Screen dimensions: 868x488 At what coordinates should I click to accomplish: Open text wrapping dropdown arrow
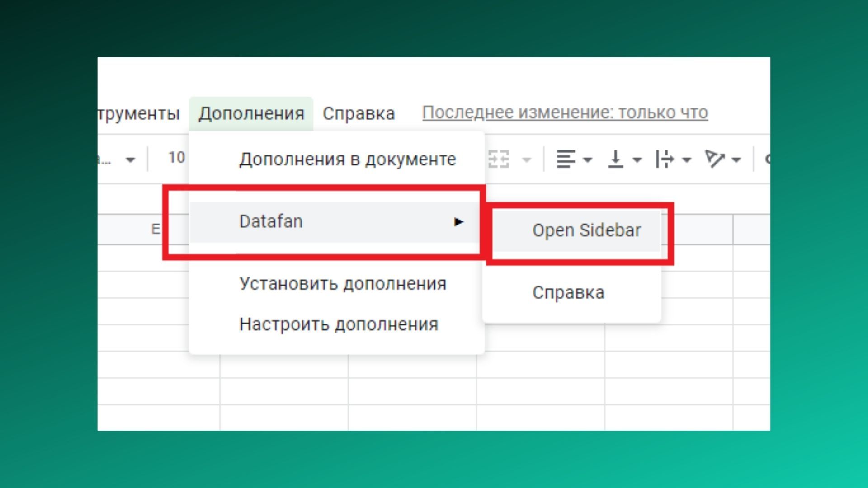point(686,160)
